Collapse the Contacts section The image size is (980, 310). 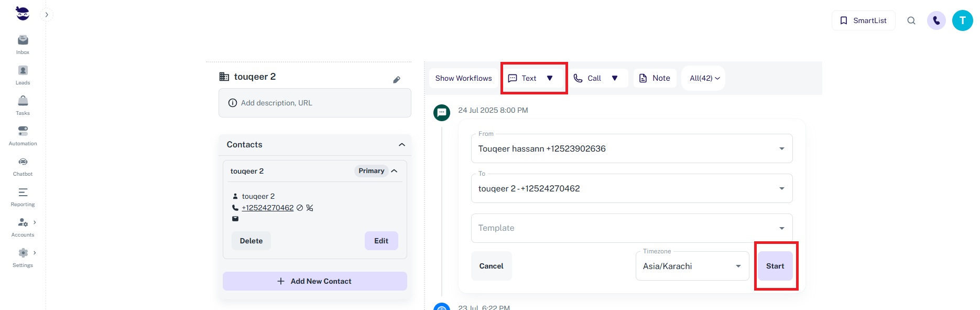click(401, 145)
